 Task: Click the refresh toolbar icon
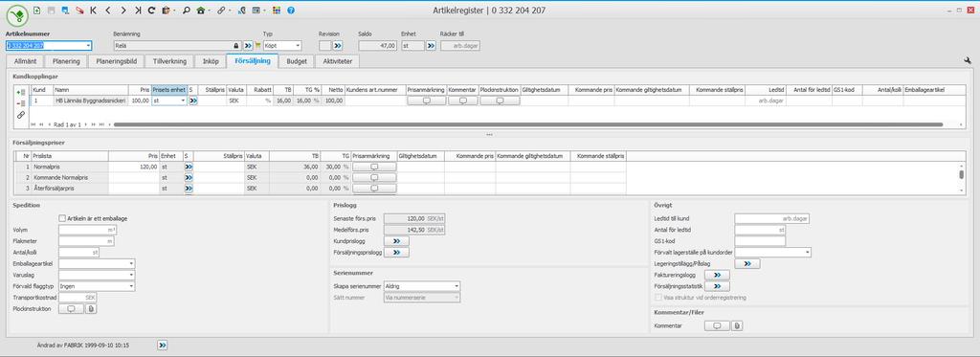(x=151, y=11)
